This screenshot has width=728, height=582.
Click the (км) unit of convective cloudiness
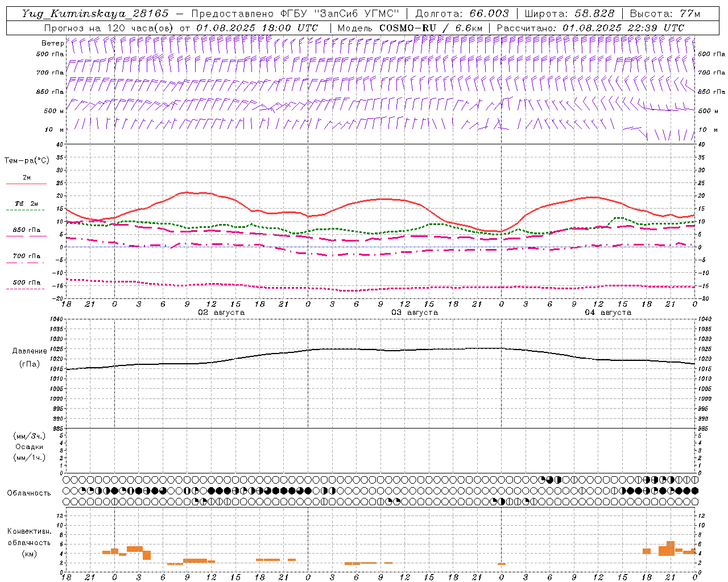(30, 554)
